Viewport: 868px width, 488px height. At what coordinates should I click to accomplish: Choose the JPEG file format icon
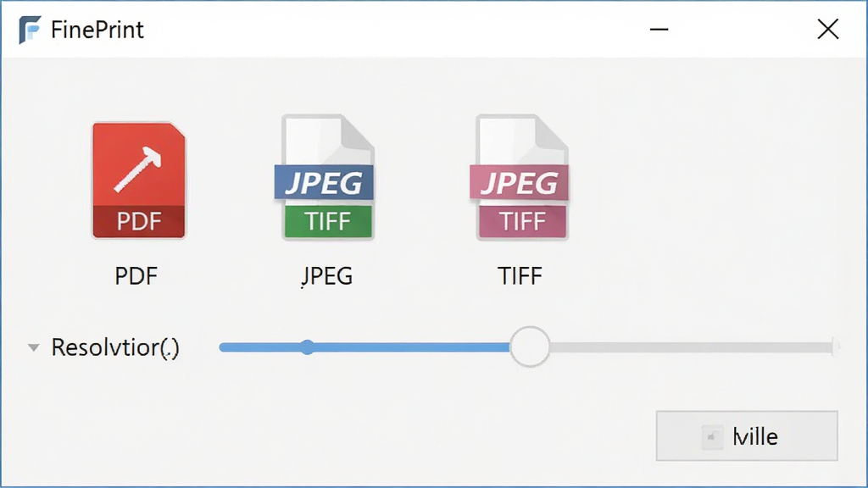point(325,177)
